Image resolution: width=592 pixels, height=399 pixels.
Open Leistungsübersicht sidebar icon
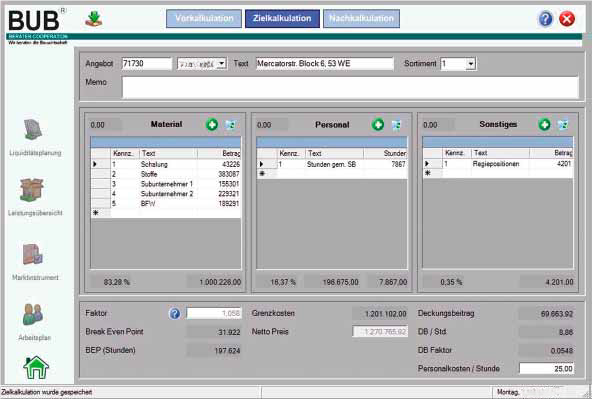[x=32, y=189]
